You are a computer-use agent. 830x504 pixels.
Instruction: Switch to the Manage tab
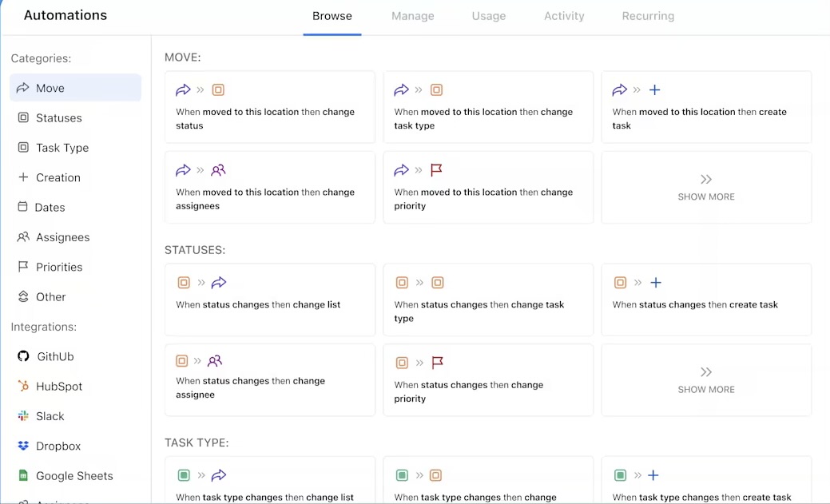click(x=413, y=16)
